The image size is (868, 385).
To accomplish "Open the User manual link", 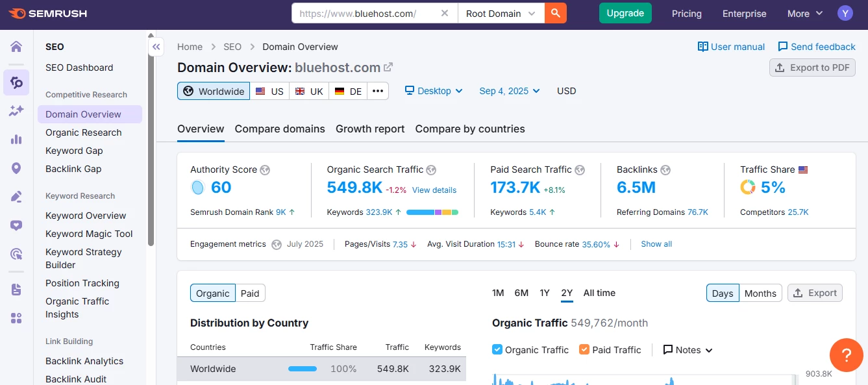I will coord(731,47).
